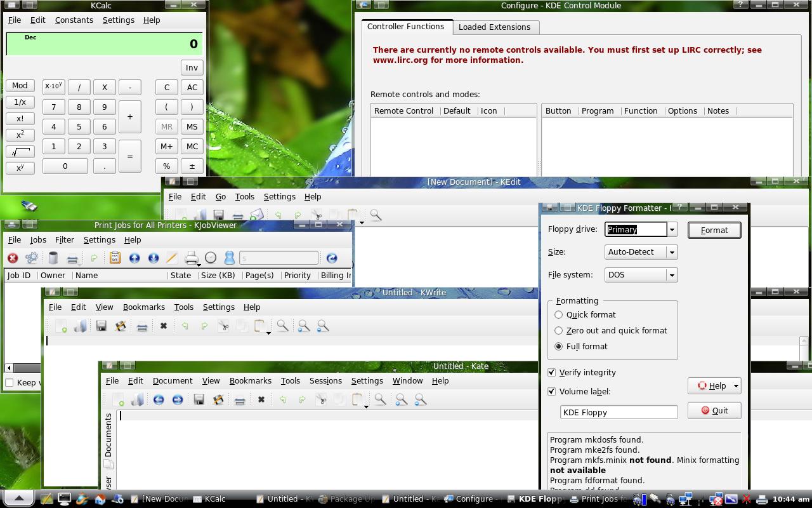This screenshot has width=812, height=508.
Task: Click the KDE Floppy volume label field
Action: tap(619, 412)
